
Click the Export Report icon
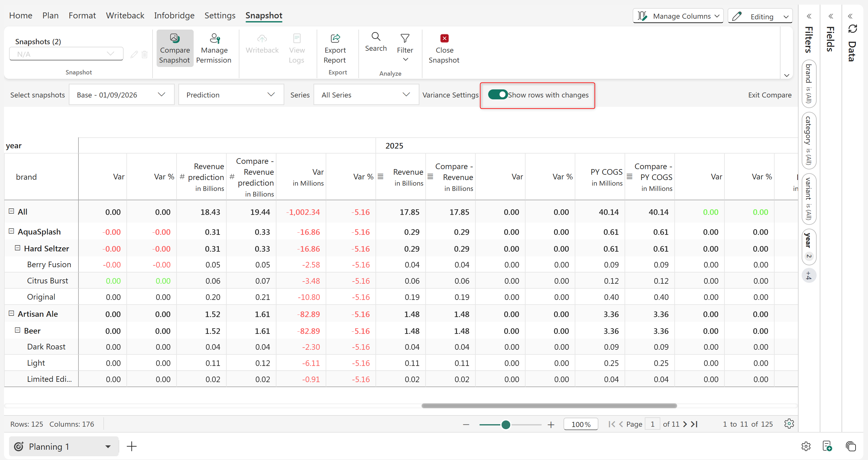pyautogui.click(x=335, y=38)
